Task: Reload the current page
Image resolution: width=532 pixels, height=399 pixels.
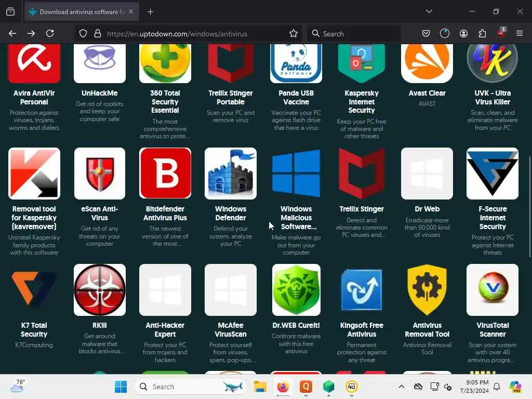Action: pyautogui.click(x=50, y=33)
